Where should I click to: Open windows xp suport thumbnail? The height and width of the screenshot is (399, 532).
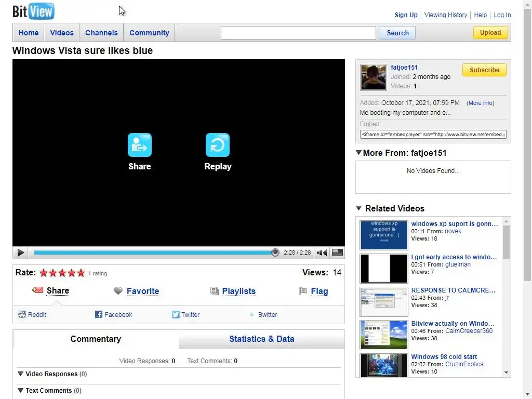[384, 235]
